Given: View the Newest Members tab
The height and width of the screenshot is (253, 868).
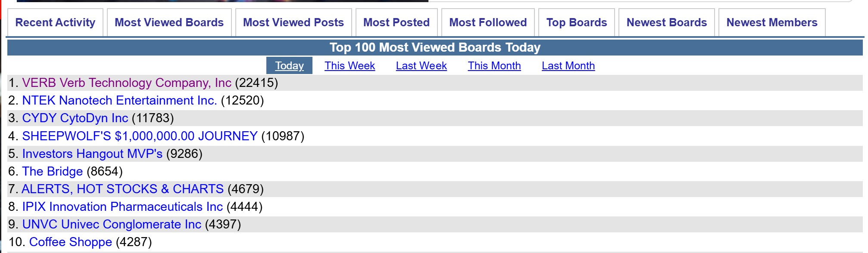Looking at the screenshot, I should pos(772,22).
